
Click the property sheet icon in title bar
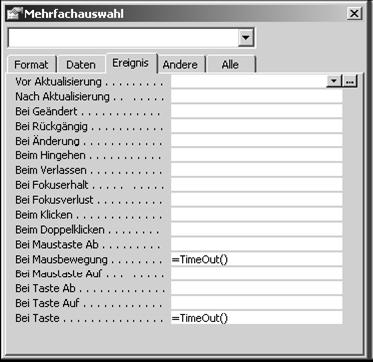[x=15, y=14]
